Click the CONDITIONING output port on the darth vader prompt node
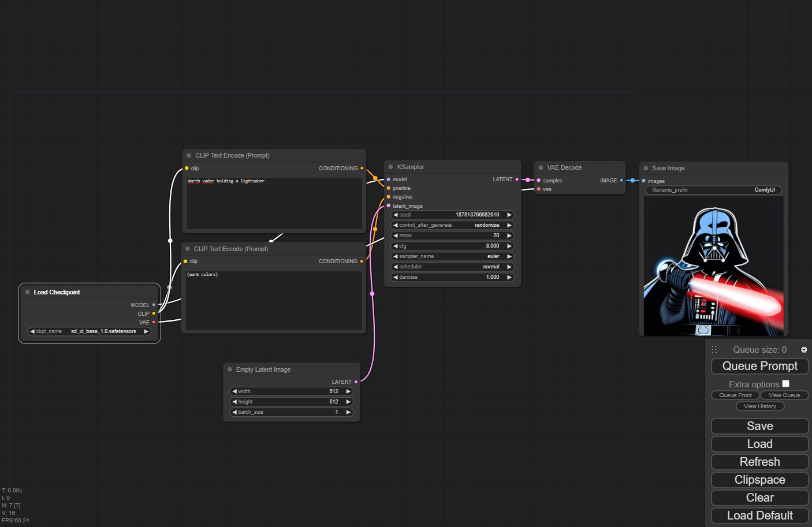 point(362,168)
